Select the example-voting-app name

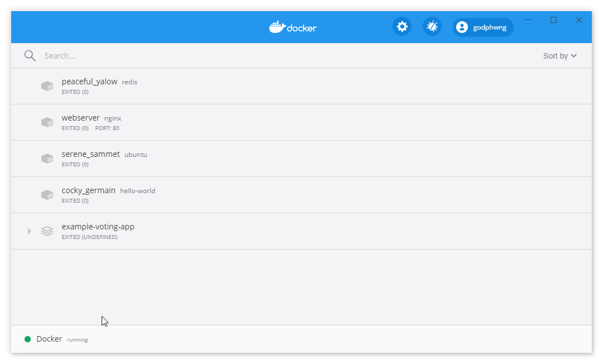pos(98,227)
